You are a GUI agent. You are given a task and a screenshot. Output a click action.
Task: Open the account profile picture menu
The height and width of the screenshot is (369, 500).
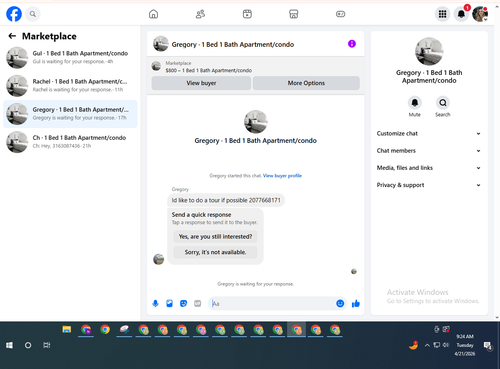(480, 14)
